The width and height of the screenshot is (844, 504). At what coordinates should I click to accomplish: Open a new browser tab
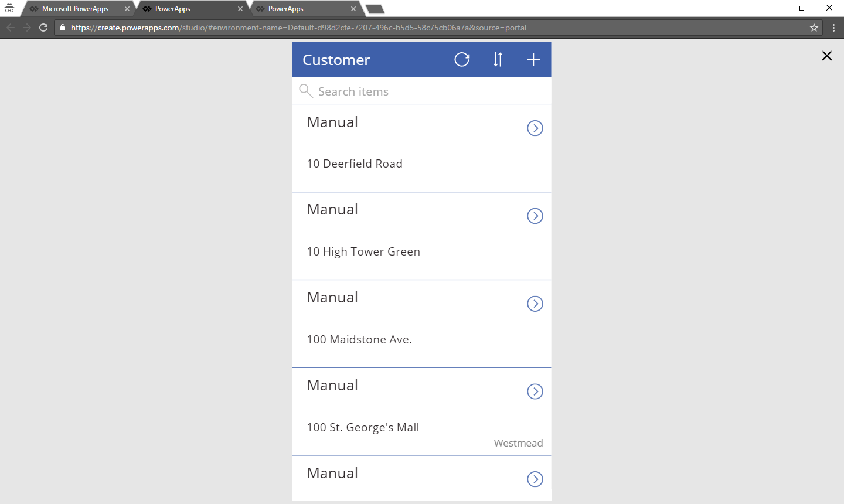coord(375,9)
